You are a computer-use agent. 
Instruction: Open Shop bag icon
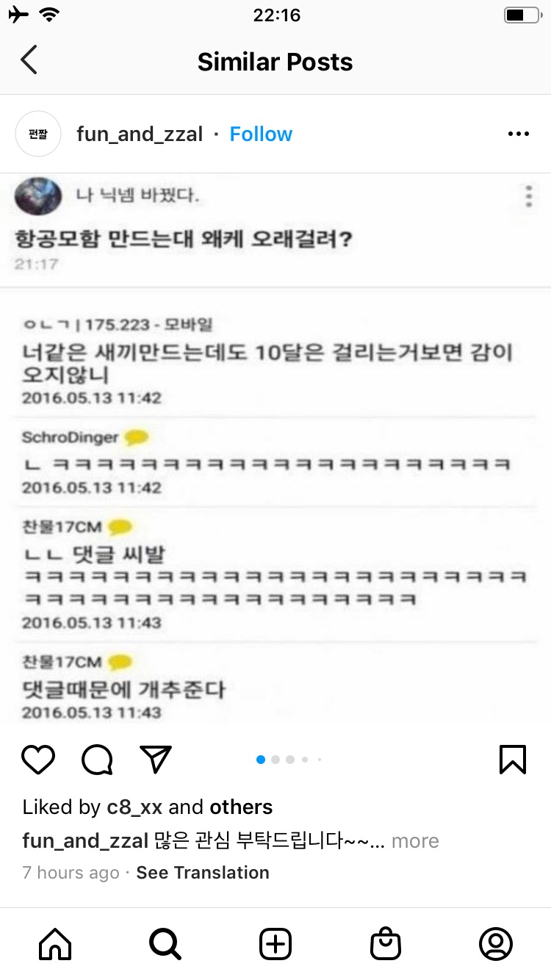coord(386,944)
